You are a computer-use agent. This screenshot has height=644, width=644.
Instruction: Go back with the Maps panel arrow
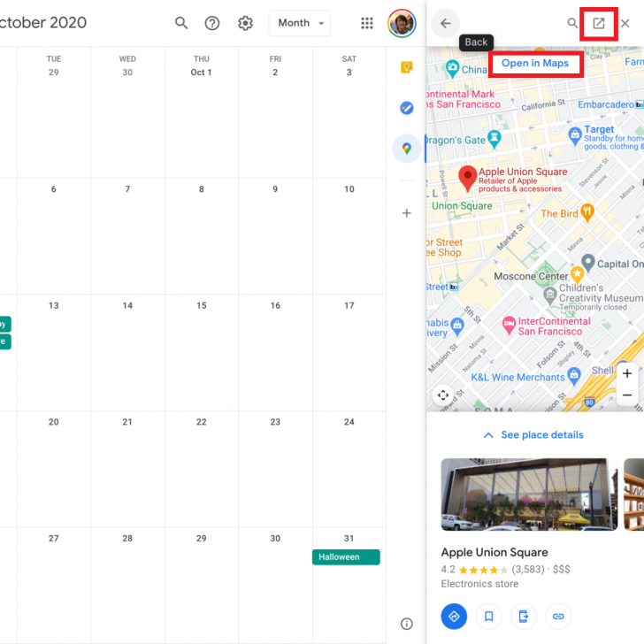445,23
